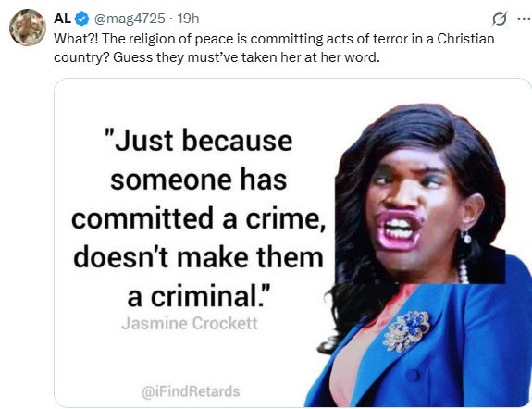Click the "committed a crime," quote line
Image resolution: width=532 pixels, height=409 pixels.
click(199, 219)
